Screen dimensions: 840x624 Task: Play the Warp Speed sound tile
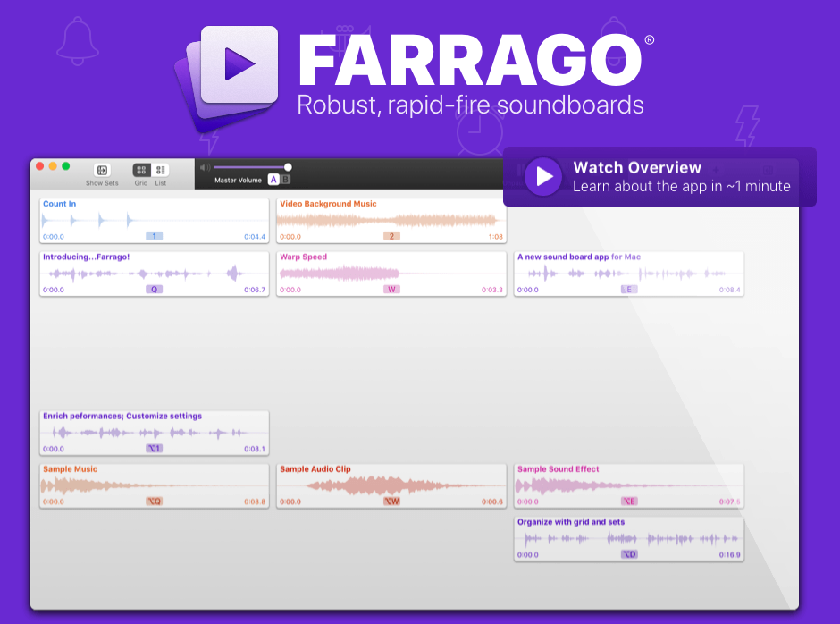[x=391, y=274]
